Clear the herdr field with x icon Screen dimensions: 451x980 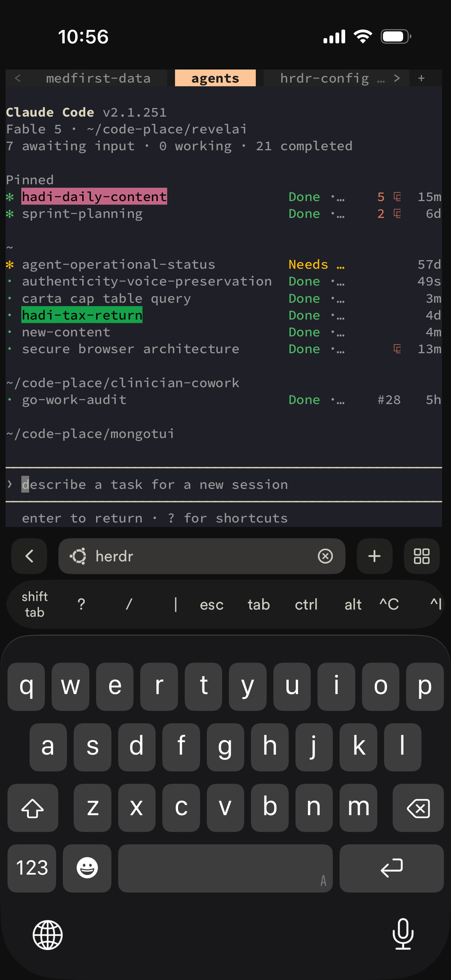(x=325, y=556)
